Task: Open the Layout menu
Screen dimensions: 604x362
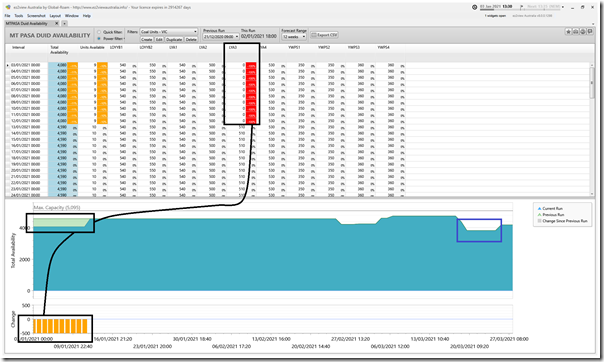Action: coord(55,16)
